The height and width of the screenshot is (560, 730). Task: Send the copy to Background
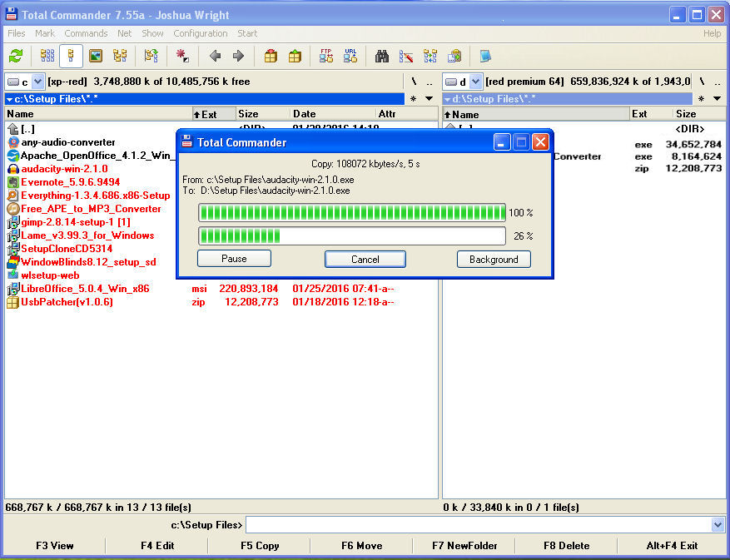pos(494,259)
